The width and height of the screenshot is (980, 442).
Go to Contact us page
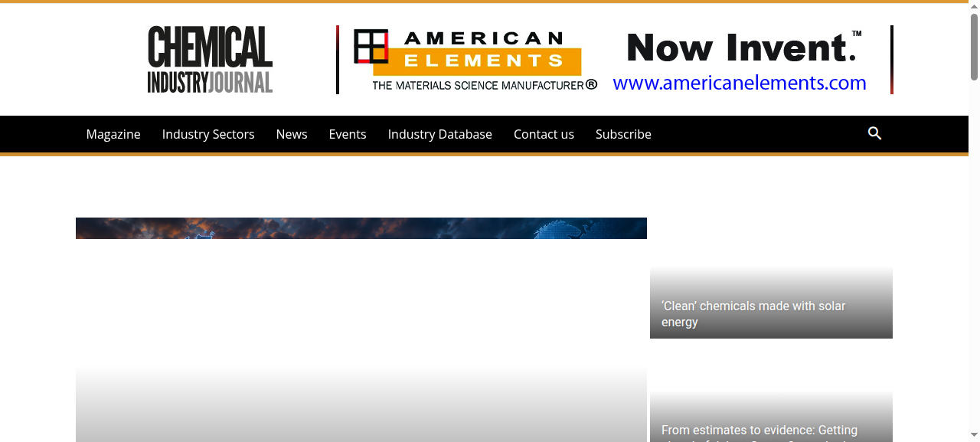point(544,134)
